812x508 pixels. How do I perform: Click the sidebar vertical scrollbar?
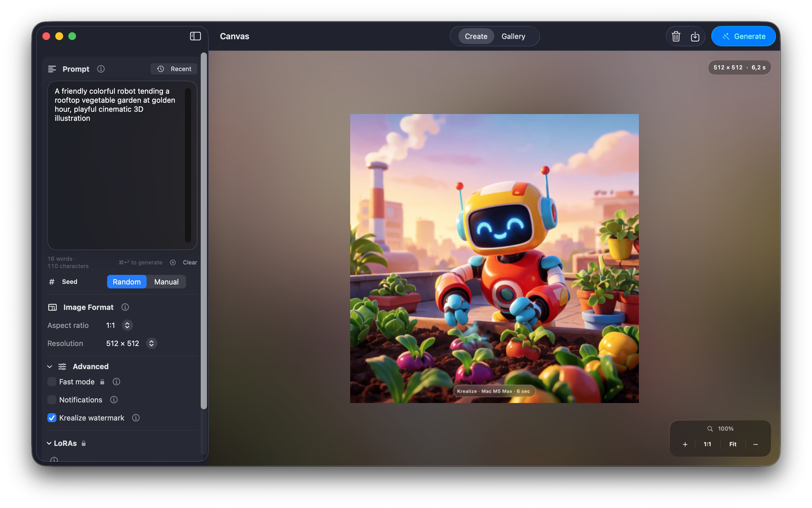204,231
